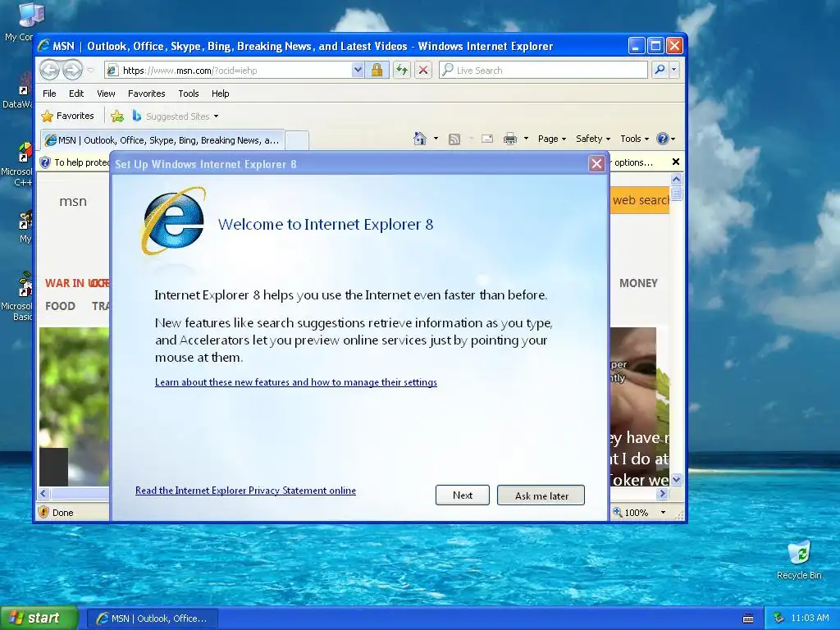Click the status bar security shield icon
This screenshot has height=630, width=840.
44,512
